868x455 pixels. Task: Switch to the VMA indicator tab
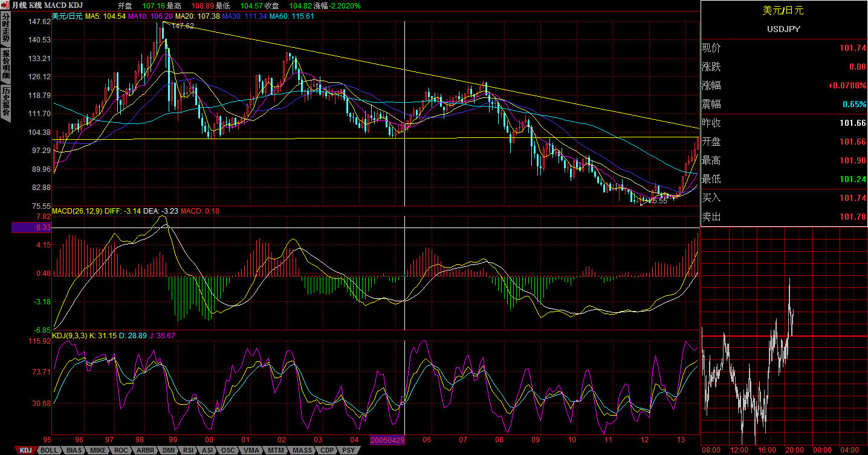click(250, 450)
